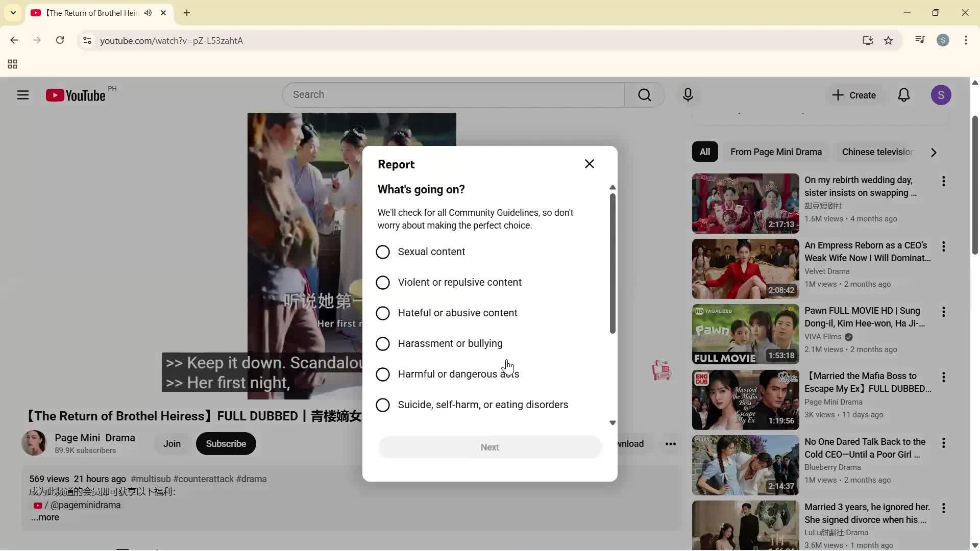The height and width of the screenshot is (551, 980).
Task: Select Harassment or bullying option
Action: 383,343
